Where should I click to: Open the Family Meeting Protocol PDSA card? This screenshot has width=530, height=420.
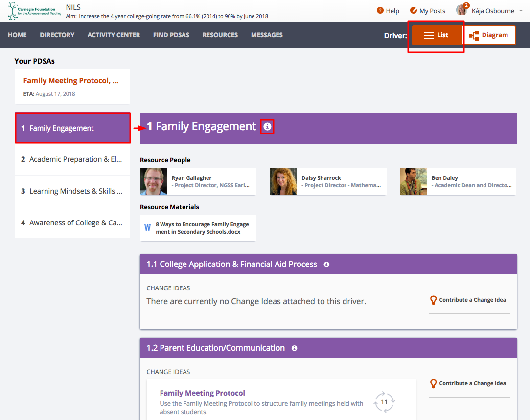pyautogui.click(x=72, y=87)
